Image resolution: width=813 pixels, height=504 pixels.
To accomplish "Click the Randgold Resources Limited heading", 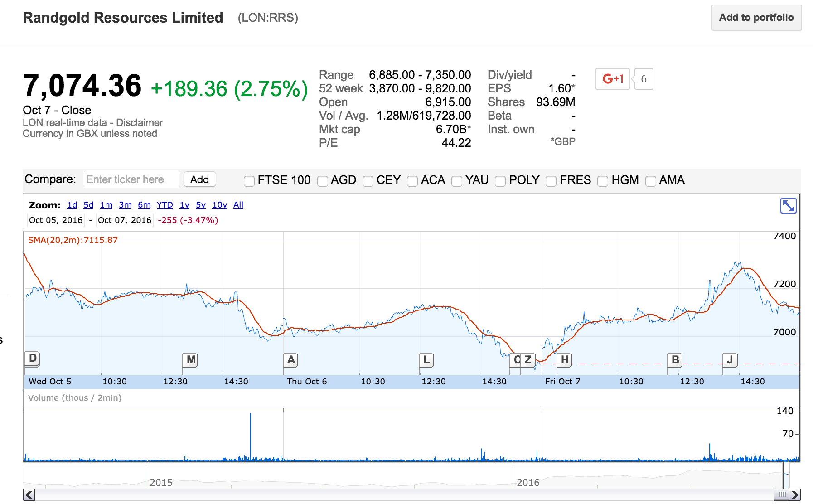I will pos(123,18).
